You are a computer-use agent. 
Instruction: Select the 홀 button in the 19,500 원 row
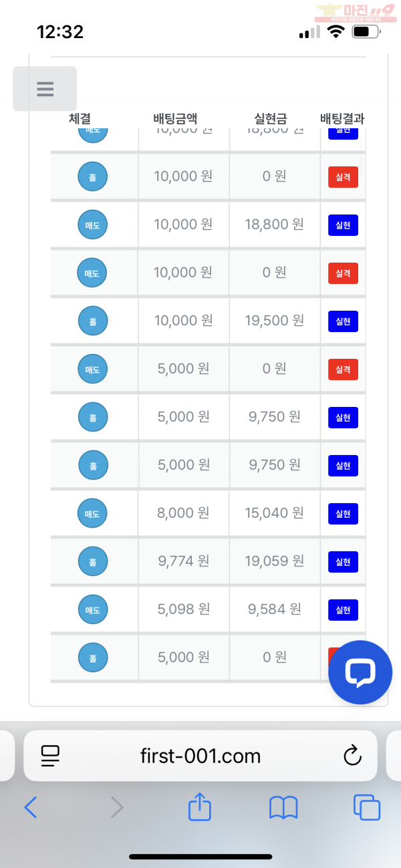[x=93, y=321]
